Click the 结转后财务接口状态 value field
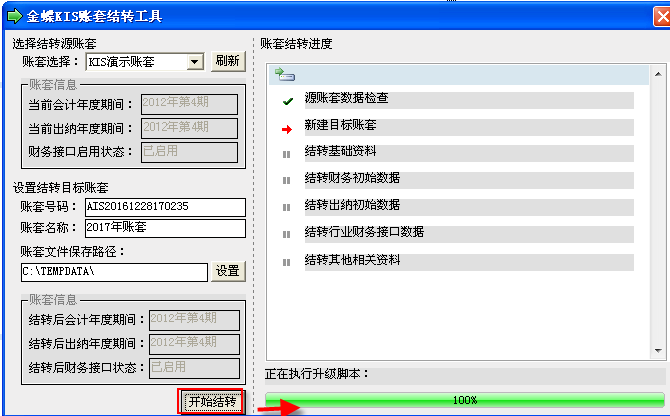670x416 pixels. click(194, 368)
